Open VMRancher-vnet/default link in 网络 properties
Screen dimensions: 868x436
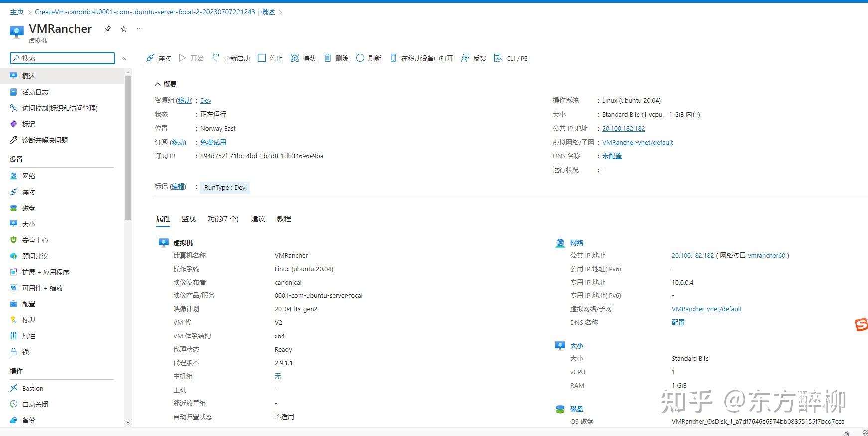(x=706, y=309)
